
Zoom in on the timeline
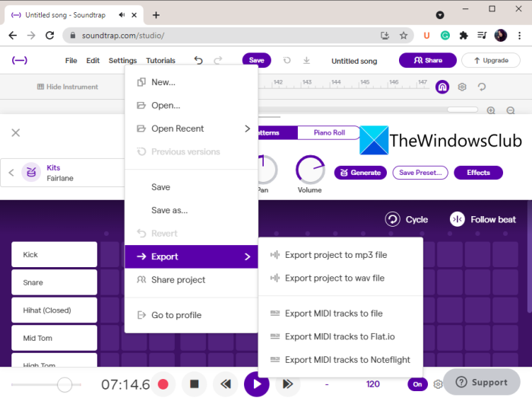(x=491, y=110)
